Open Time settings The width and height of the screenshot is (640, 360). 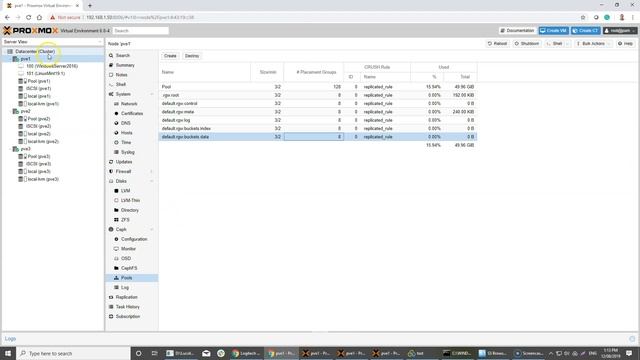[x=126, y=142]
